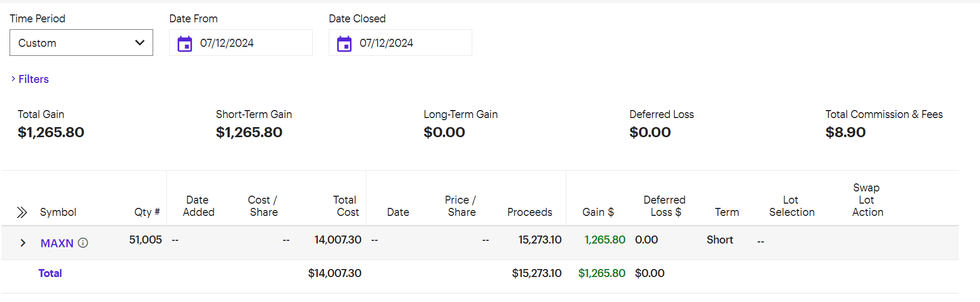Image resolution: width=980 pixels, height=302 pixels.
Task: Sort by Symbol column header
Action: [x=58, y=212]
